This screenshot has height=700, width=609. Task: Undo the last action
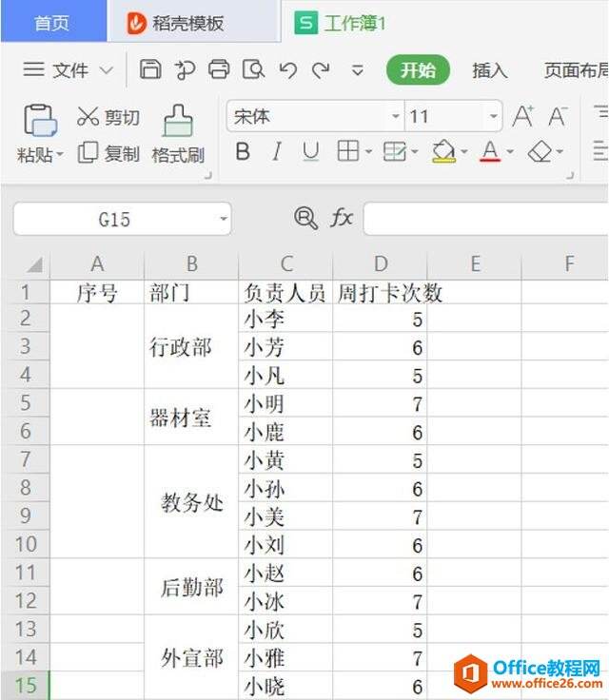click(x=287, y=70)
